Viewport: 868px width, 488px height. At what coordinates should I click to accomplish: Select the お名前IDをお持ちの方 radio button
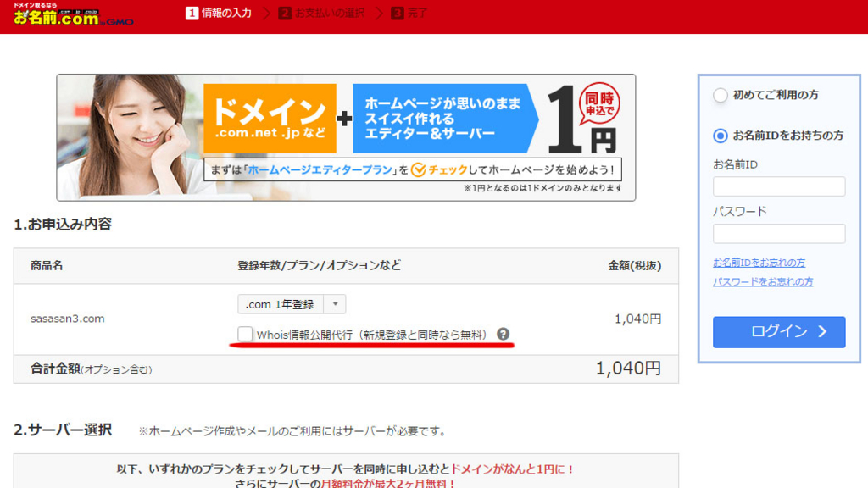click(721, 136)
